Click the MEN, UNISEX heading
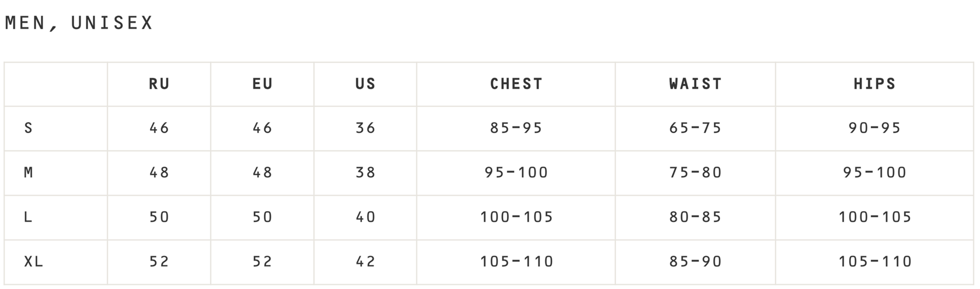980x289 pixels. click(x=79, y=23)
